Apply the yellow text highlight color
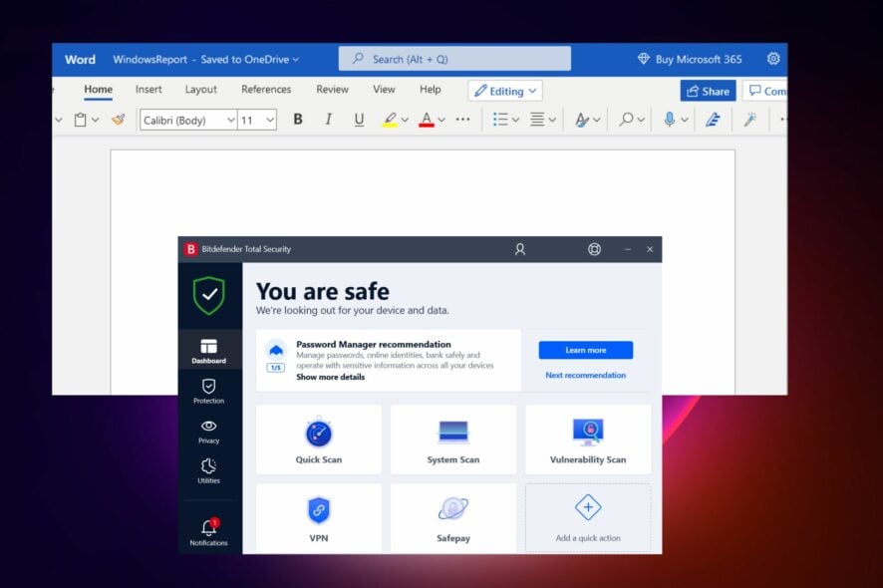The width and height of the screenshot is (883, 588). (390, 120)
